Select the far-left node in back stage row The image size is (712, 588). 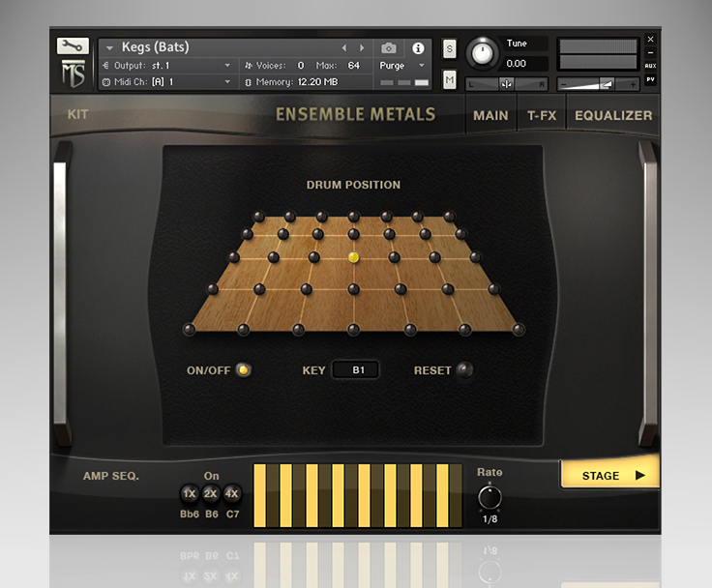click(x=259, y=216)
